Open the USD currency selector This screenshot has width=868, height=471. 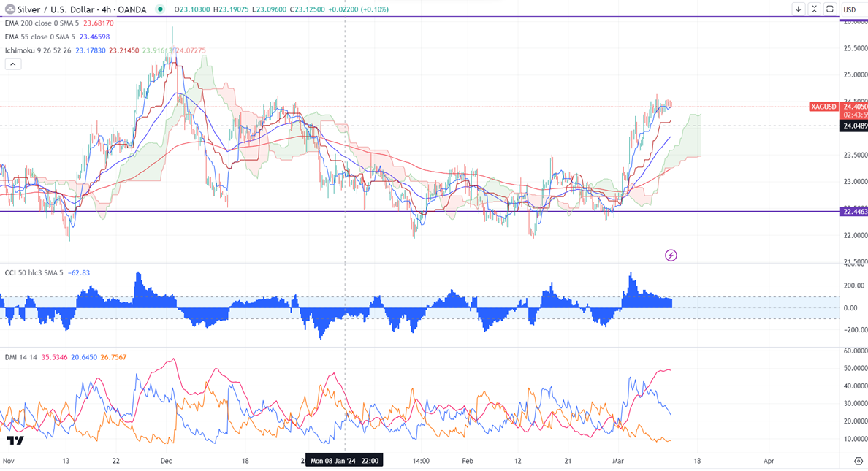850,9
